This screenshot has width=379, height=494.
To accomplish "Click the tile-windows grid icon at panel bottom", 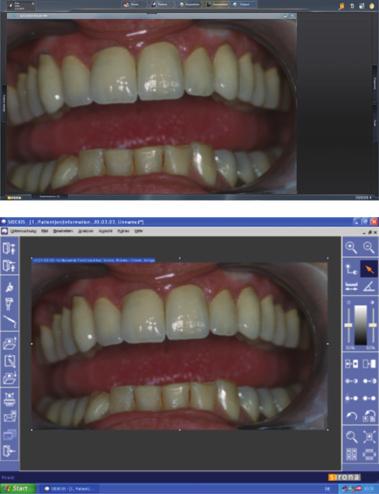I will [x=351, y=454].
